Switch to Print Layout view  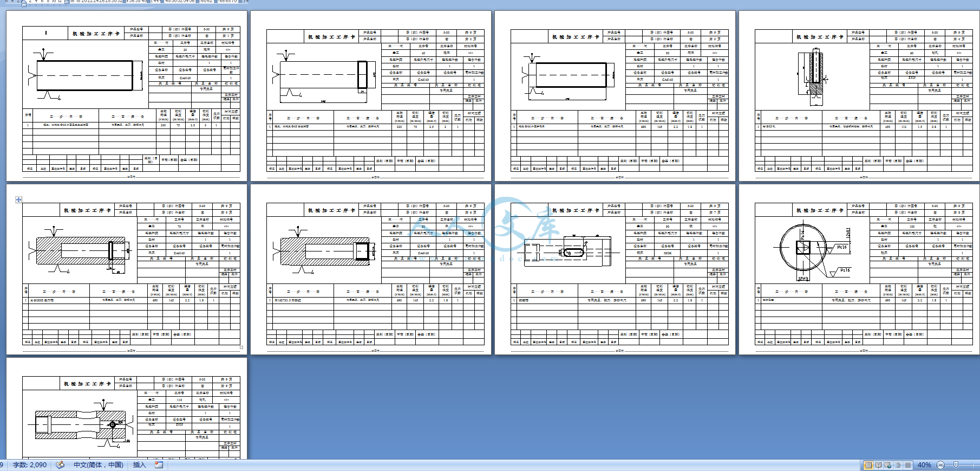coord(868,465)
